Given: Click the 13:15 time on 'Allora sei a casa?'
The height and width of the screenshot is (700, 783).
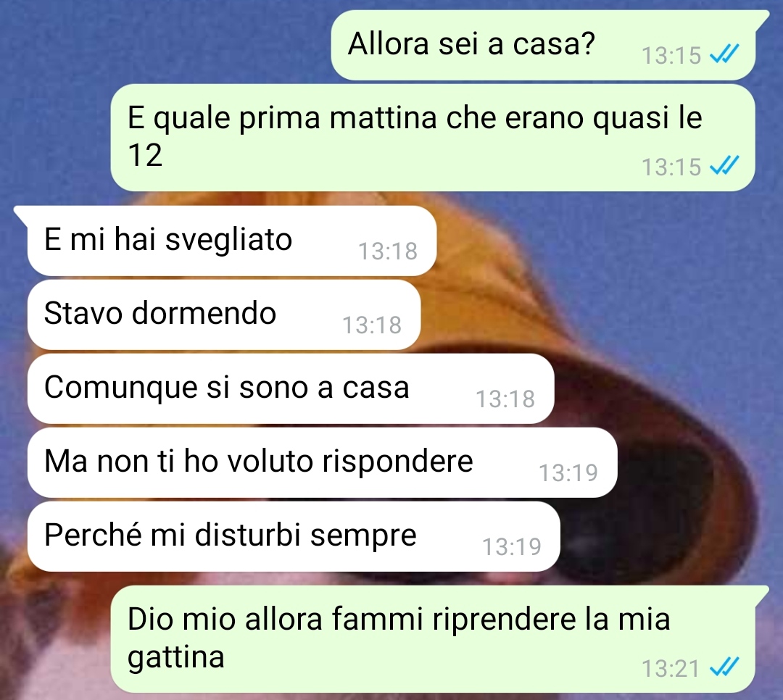Looking at the screenshot, I should (671, 55).
